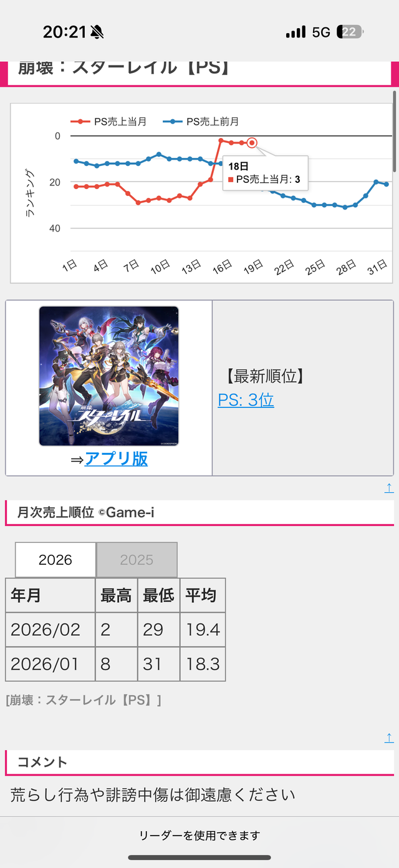The height and width of the screenshot is (868, 399).
Task: Tap the silent mode bell icon in the status bar
Action: [97, 32]
